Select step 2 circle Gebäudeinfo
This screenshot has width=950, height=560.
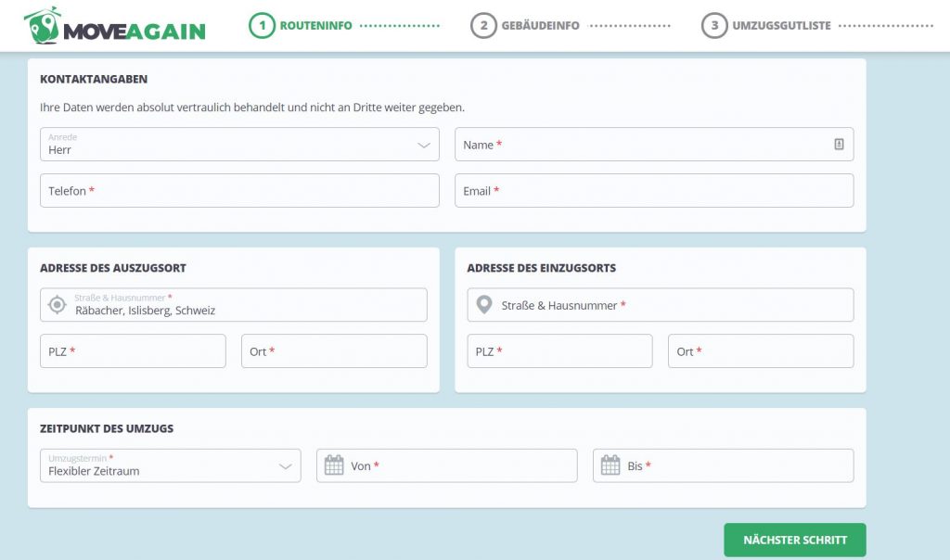pyautogui.click(x=483, y=25)
